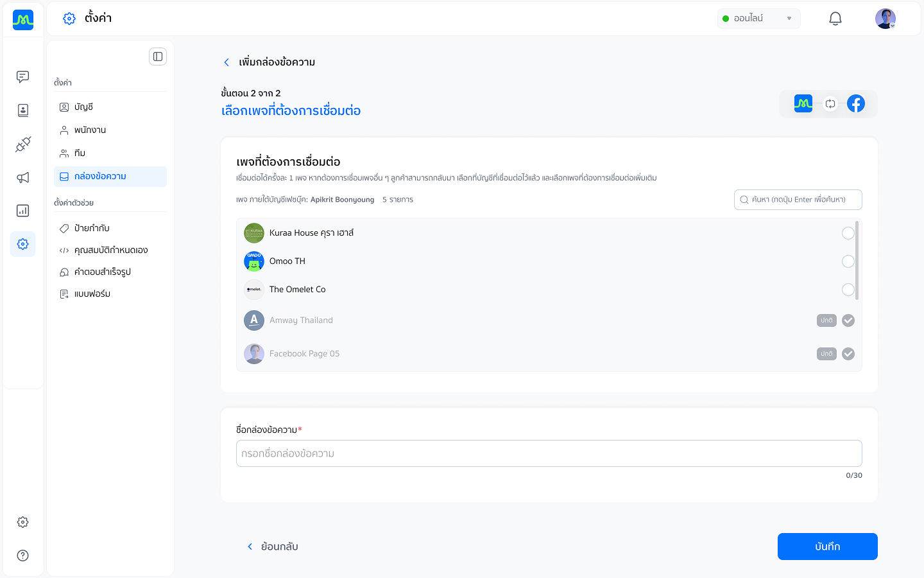Screen dimensions: 924x578
Task: Click the Omoo TH page avatar
Action: point(254,261)
